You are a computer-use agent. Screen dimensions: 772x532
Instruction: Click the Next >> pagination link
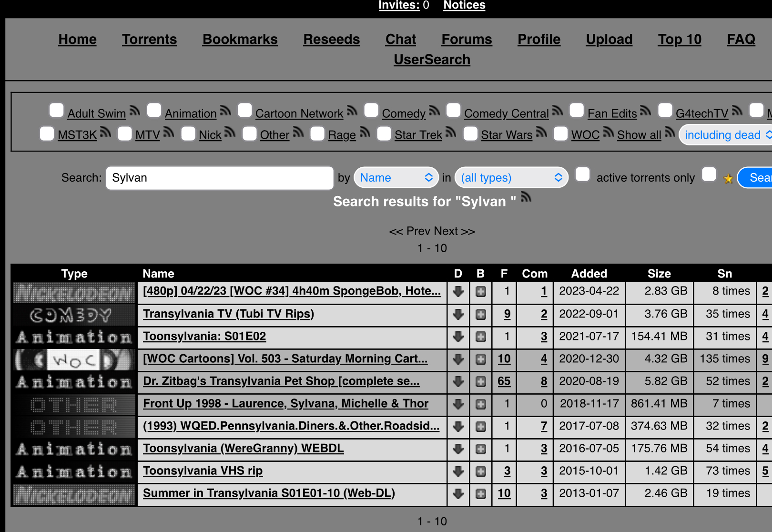[x=454, y=231]
